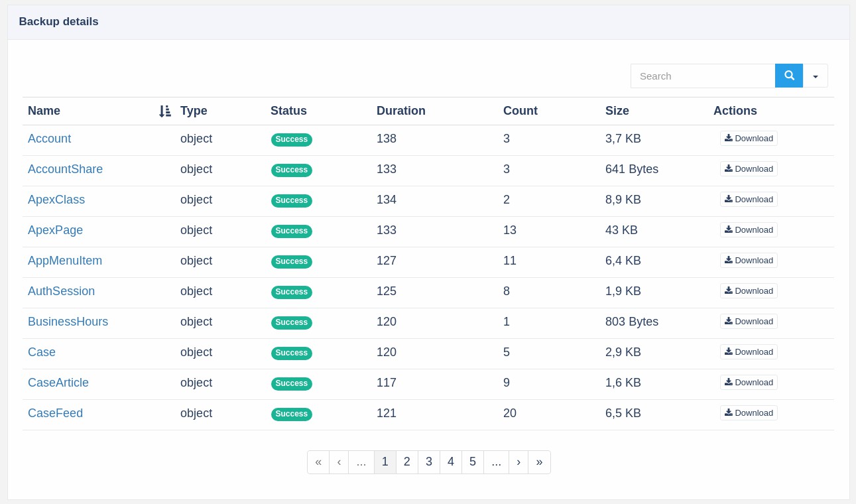Image resolution: width=856 pixels, height=504 pixels.
Task: Click the Actions column header
Action: coord(735,111)
